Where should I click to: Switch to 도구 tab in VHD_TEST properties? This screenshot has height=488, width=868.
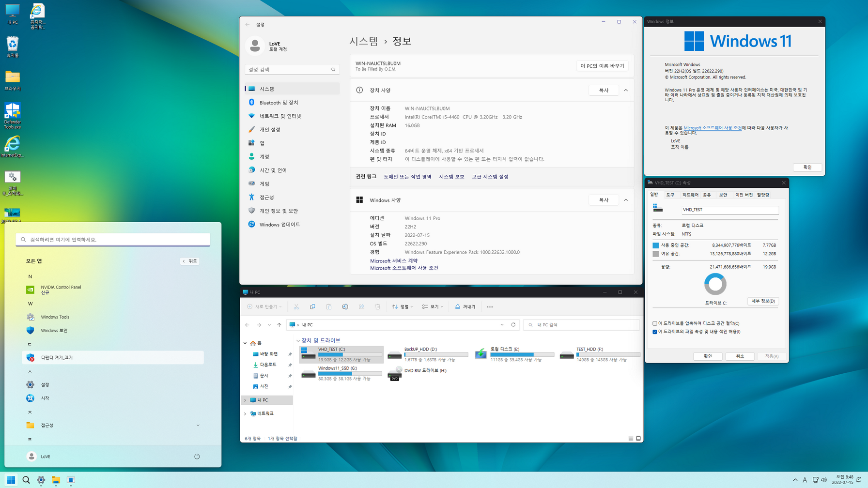click(x=670, y=195)
